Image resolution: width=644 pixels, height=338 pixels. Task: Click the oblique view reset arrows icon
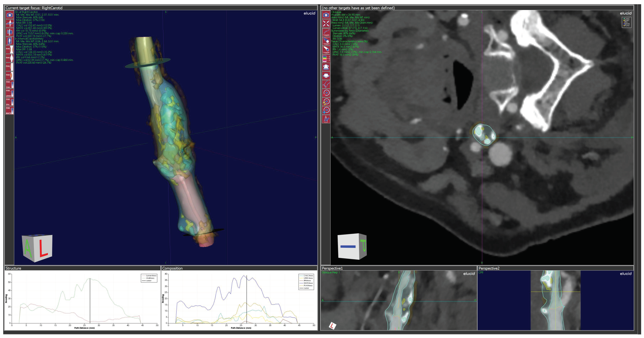coord(326,24)
